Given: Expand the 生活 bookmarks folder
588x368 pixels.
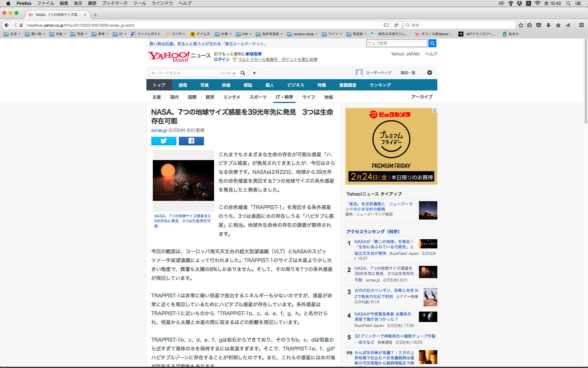Looking at the screenshot, I should pos(12,34).
